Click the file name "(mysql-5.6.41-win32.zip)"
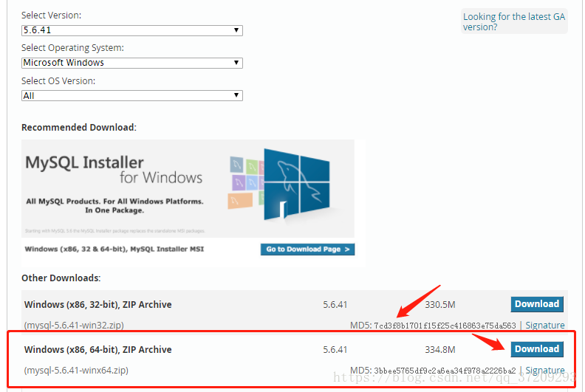585x392 pixels. click(74, 326)
